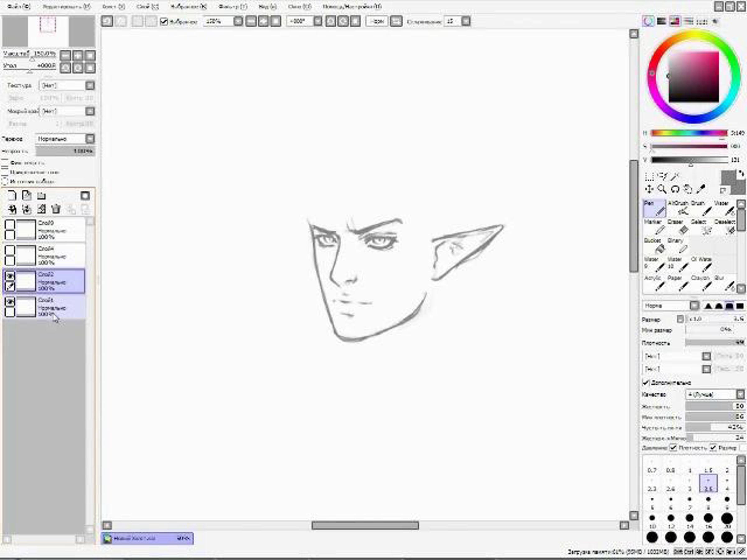The width and height of the screenshot is (747, 560).
Task: Create a new layer set folder
Action: (x=41, y=195)
